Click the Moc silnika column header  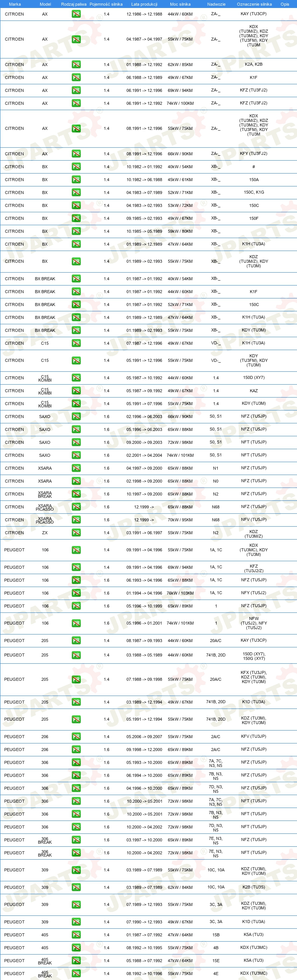[x=180, y=4]
